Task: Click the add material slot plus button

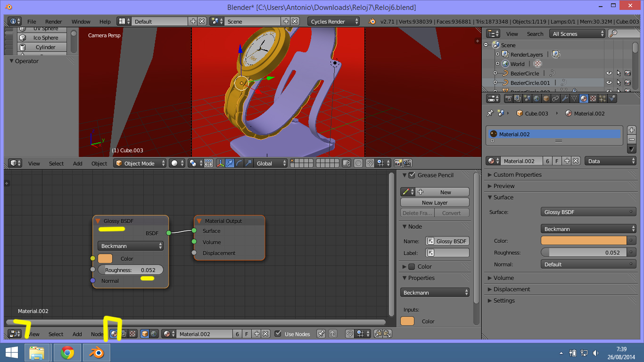Action: [632, 130]
